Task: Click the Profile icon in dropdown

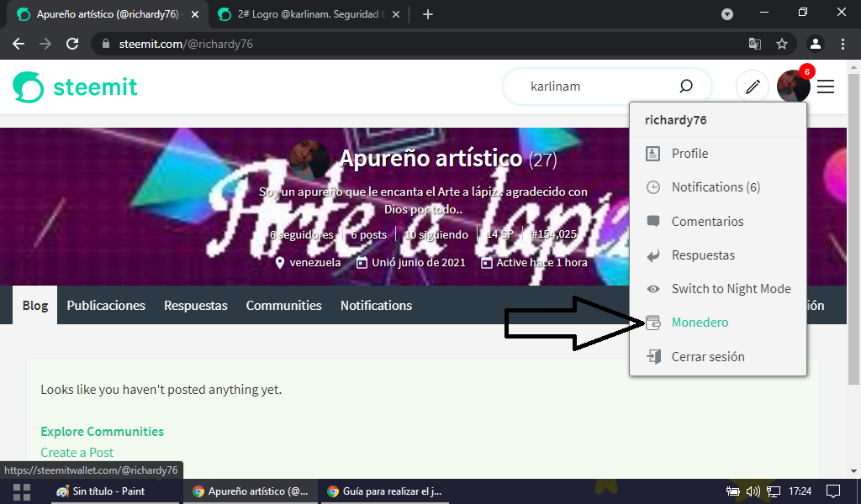Action: pyautogui.click(x=652, y=154)
